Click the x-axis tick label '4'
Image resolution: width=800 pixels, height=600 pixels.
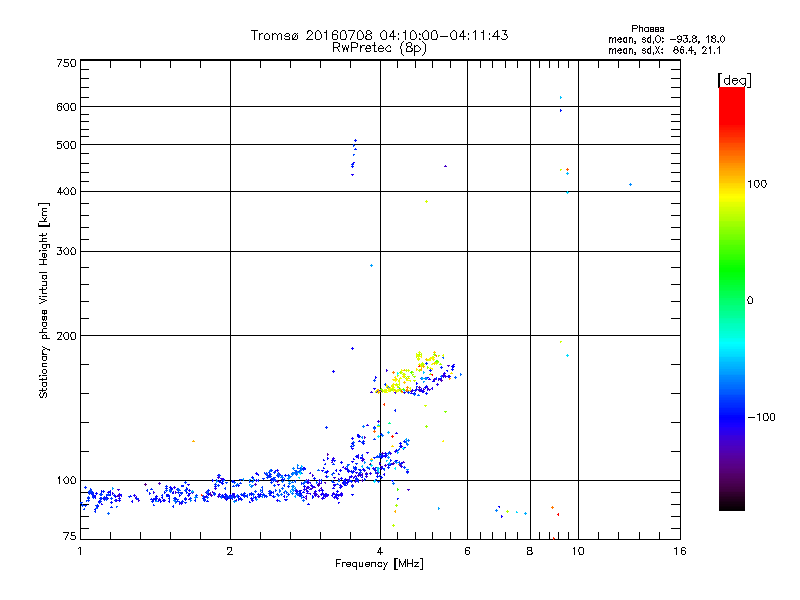coord(380,551)
